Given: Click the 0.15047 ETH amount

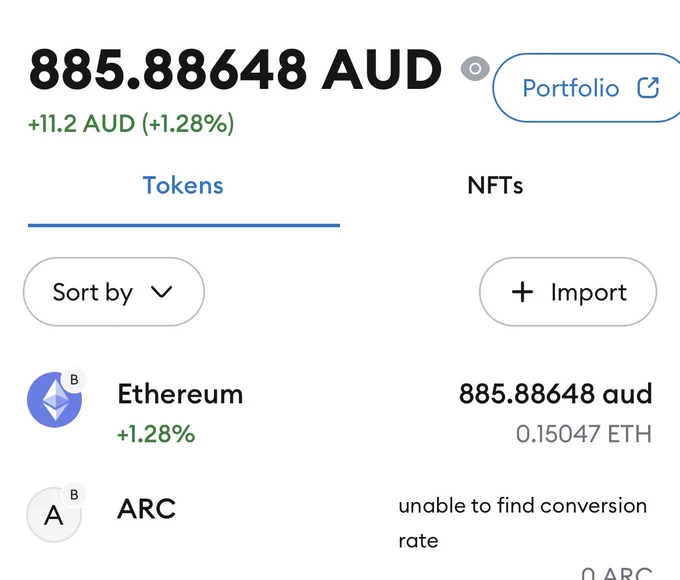Looking at the screenshot, I should click(584, 434).
